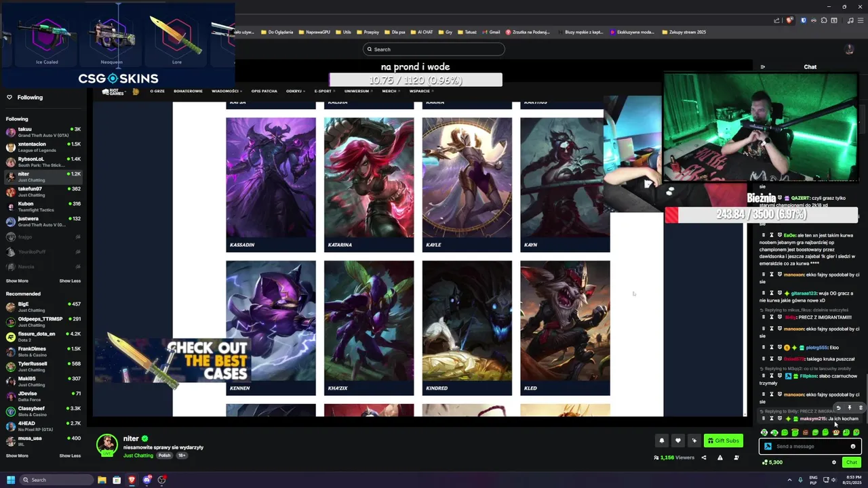Select the KHA'ZIX champion card
The width and height of the screenshot is (868, 488).
[x=369, y=328]
